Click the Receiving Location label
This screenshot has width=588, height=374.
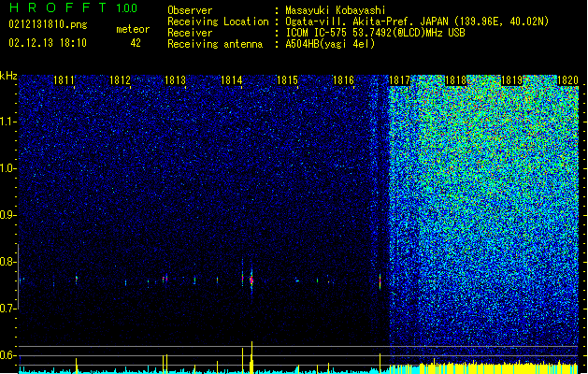(218, 22)
